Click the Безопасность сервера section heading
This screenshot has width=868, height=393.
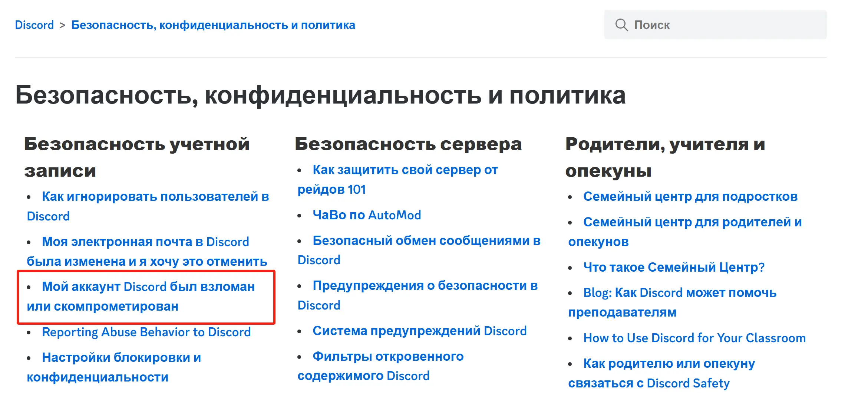tap(408, 144)
